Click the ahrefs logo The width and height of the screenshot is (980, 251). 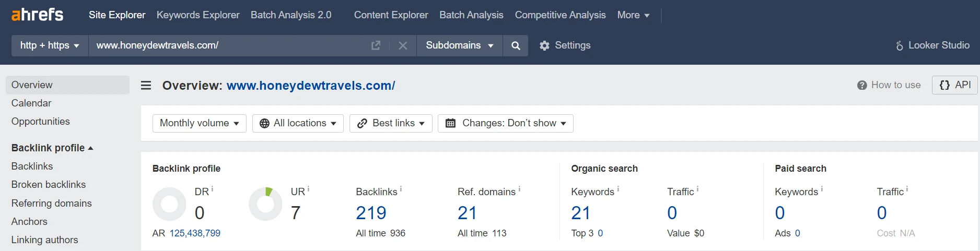[x=37, y=15]
